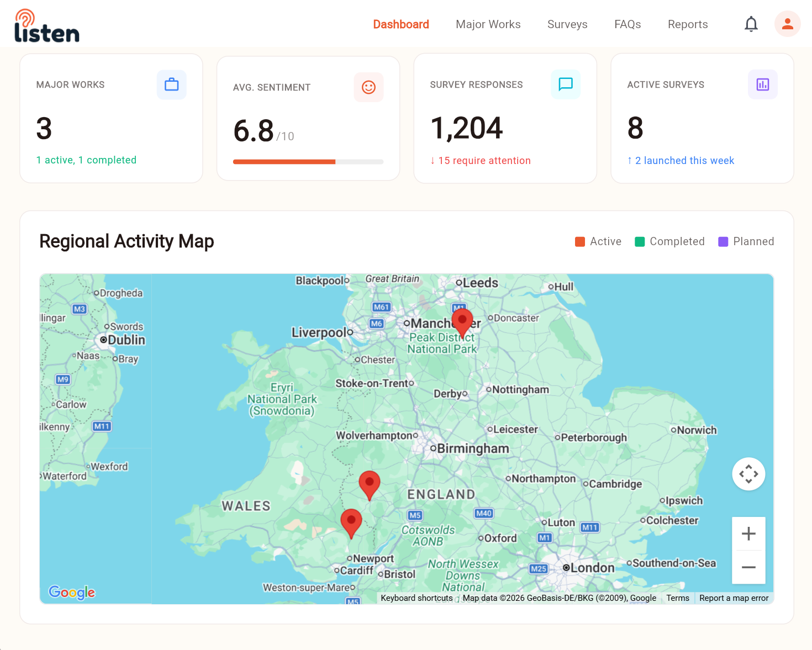The image size is (812, 650).
Task: Toggle the Active legend filter
Action: (598, 241)
